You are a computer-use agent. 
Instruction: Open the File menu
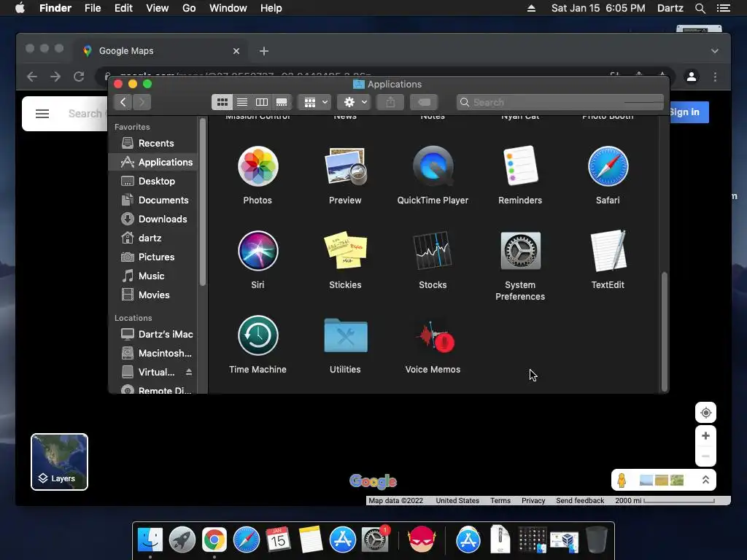[93, 8]
